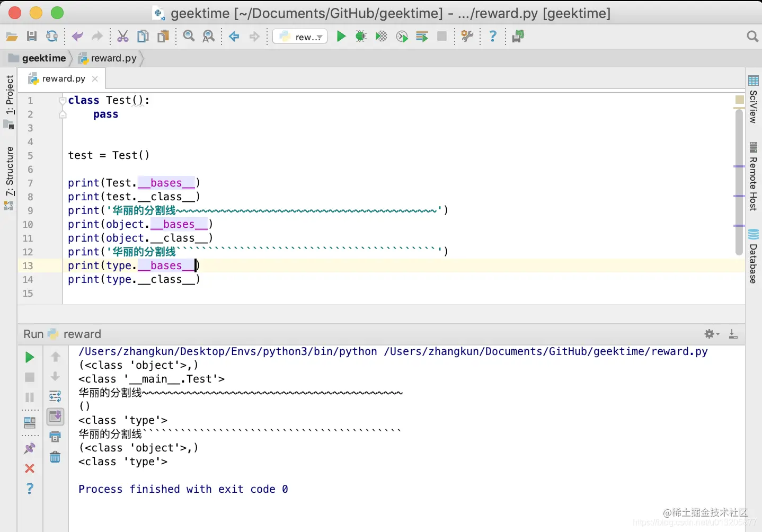Navigate back with blue left arrow
Viewport: 762px width, 532px height.
pos(234,37)
